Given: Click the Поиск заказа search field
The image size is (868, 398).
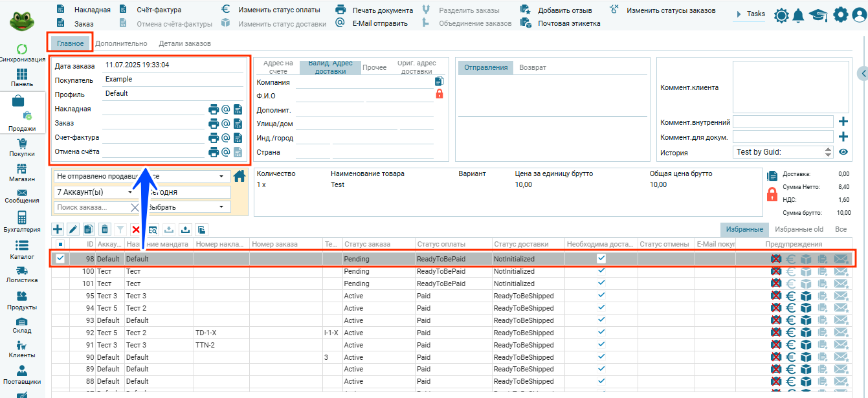Looking at the screenshot, I should pyautogui.click(x=91, y=207).
